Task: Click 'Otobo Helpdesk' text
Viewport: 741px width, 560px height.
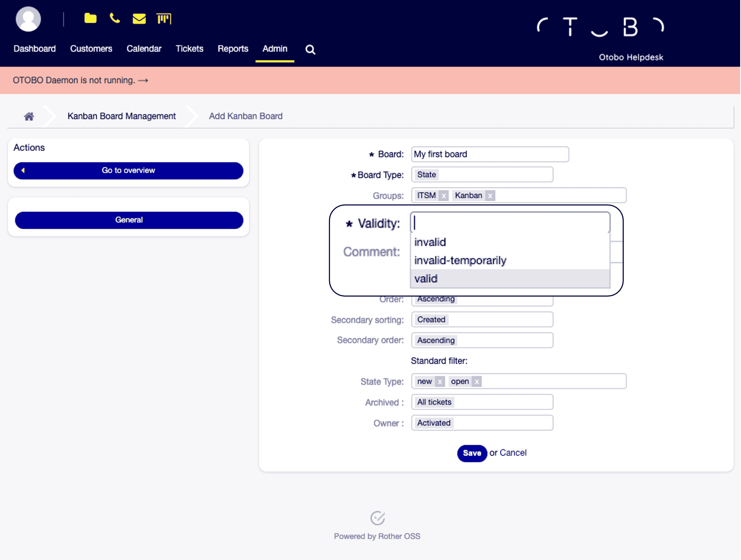Action: coord(631,57)
